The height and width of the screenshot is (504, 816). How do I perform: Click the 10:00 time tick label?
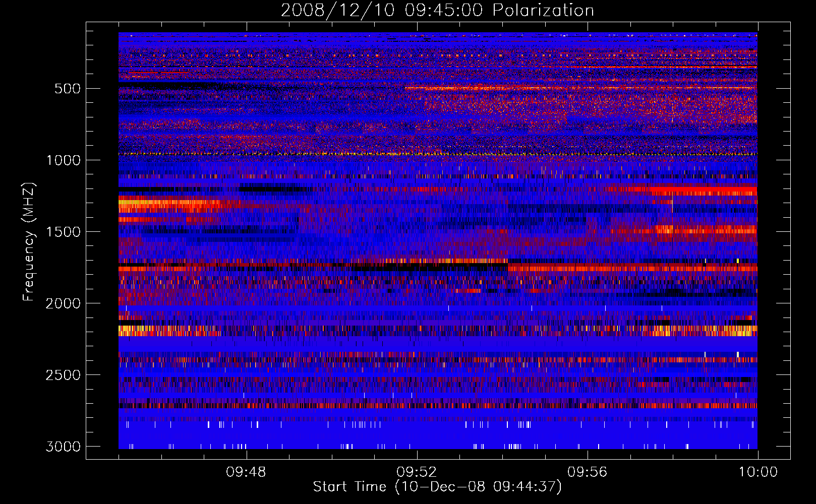(758, 472)
